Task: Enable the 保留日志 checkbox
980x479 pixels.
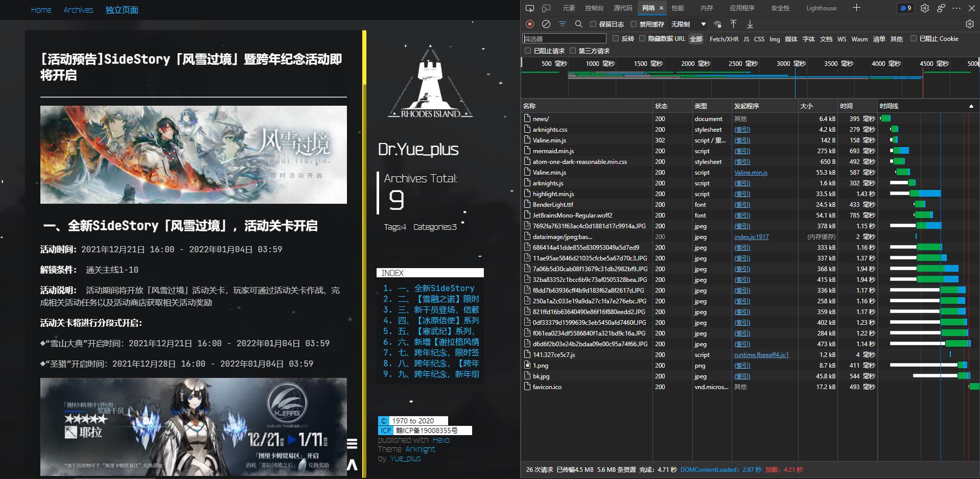Action: pos(593,24)
